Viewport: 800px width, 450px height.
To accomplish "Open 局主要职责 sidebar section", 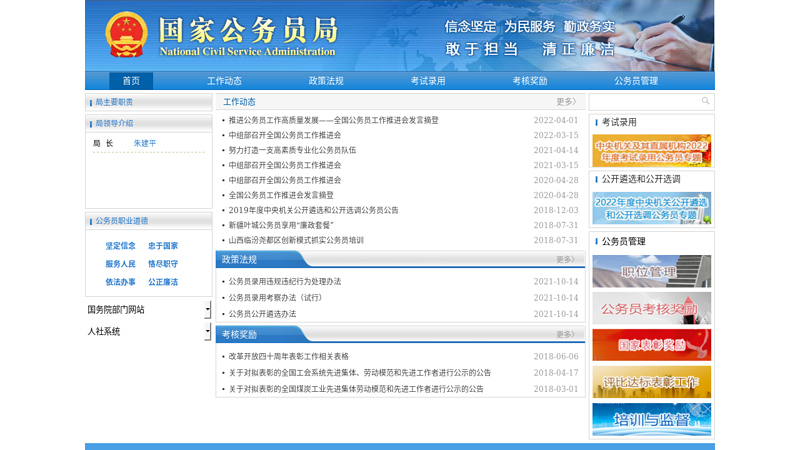I will [114, 102].
